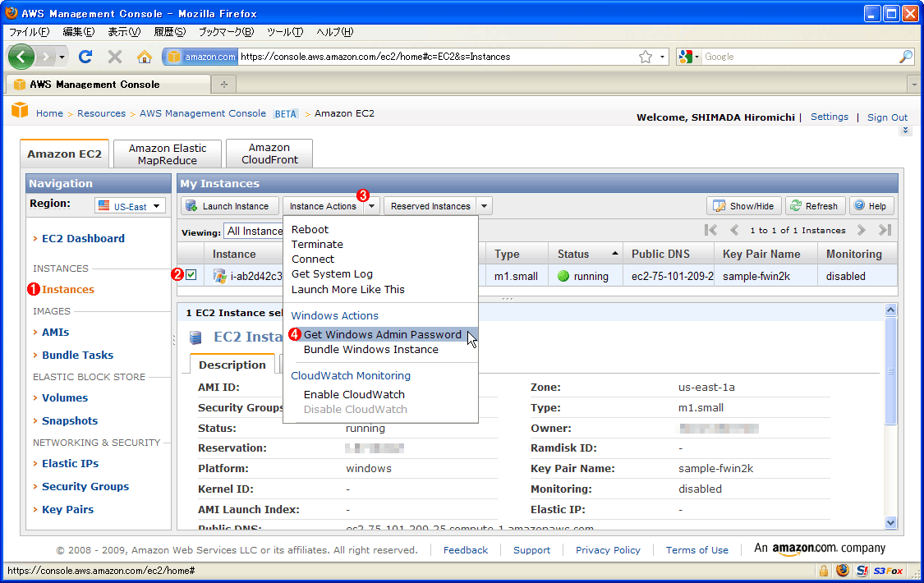This screenshot has height=583, width=924.
Task: Click the Show/Hide button
Action: pos(744,206)
